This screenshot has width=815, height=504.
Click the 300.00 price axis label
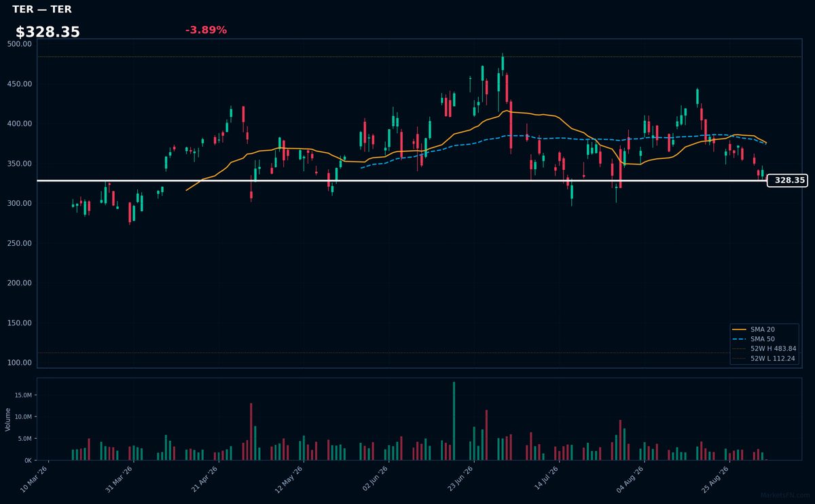pos(19,204)
